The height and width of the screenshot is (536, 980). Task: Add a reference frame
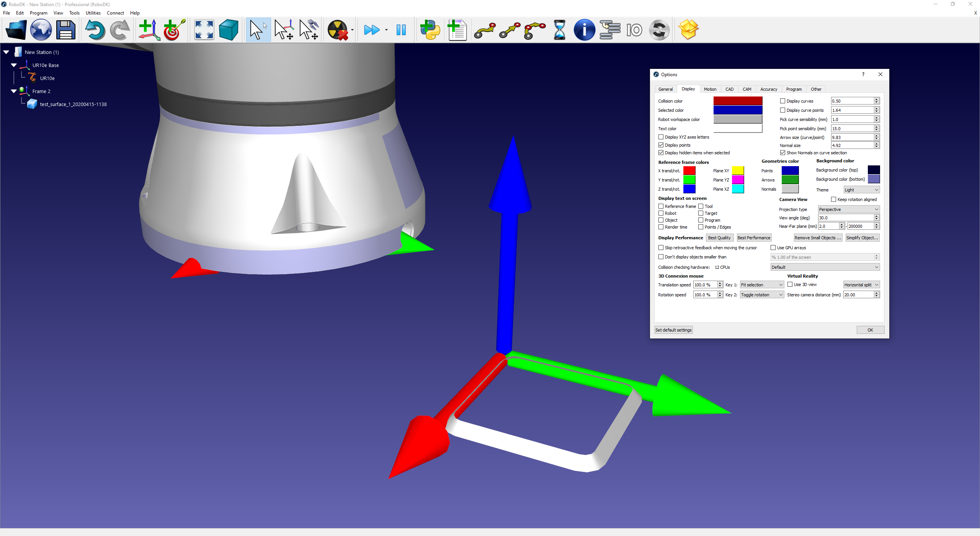click(149, 30)
